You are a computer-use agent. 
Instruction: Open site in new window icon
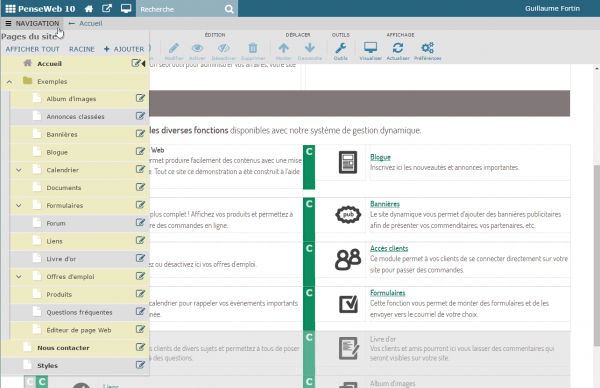coord(107,8)
